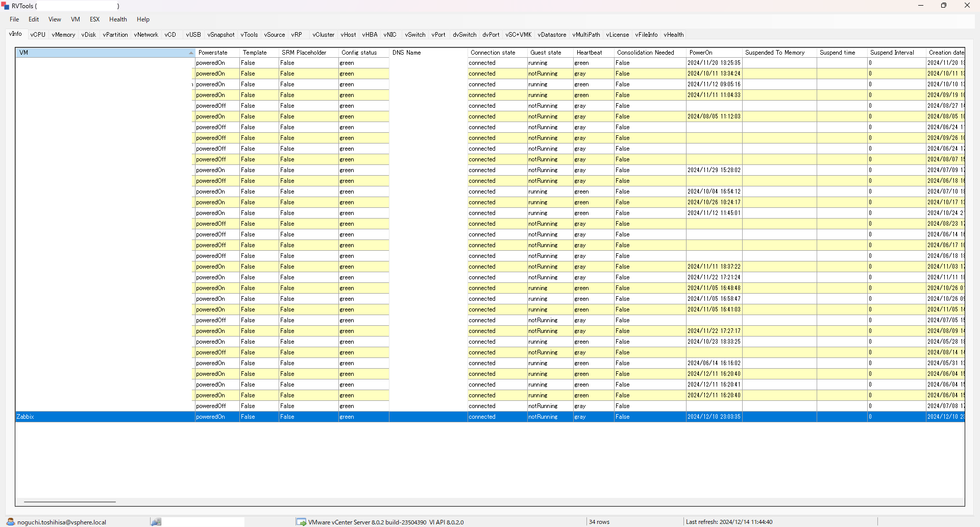Switch to the vHealth tab
The height and width of the screenshot is (527, 980).
[674, 35]
